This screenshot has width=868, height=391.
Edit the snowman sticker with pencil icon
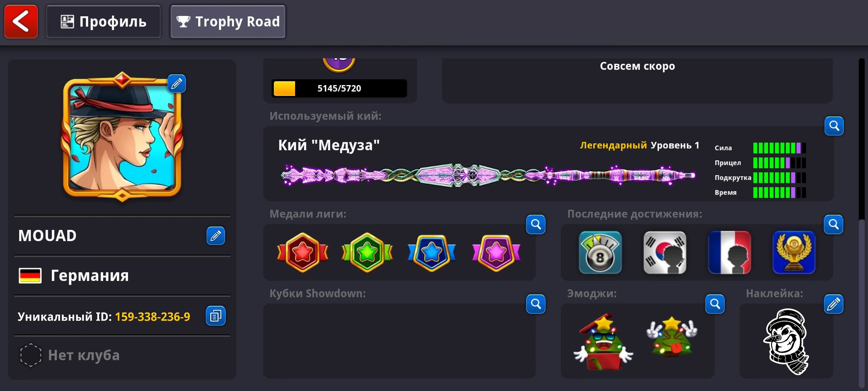834,304
